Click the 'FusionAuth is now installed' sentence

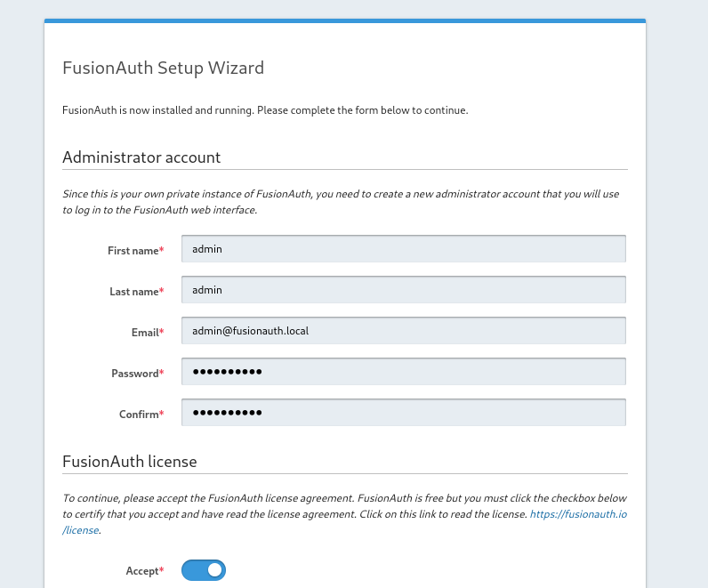pos(265,110)
